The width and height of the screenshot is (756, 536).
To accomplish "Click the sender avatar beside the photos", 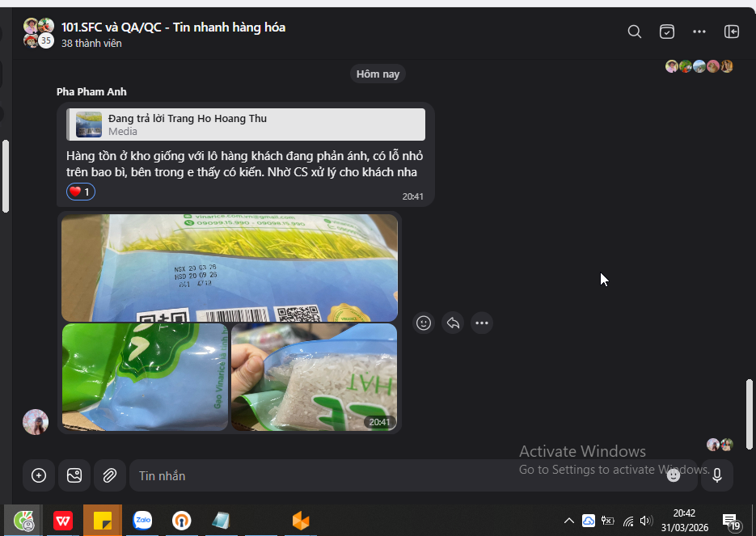I will point(36,422).
